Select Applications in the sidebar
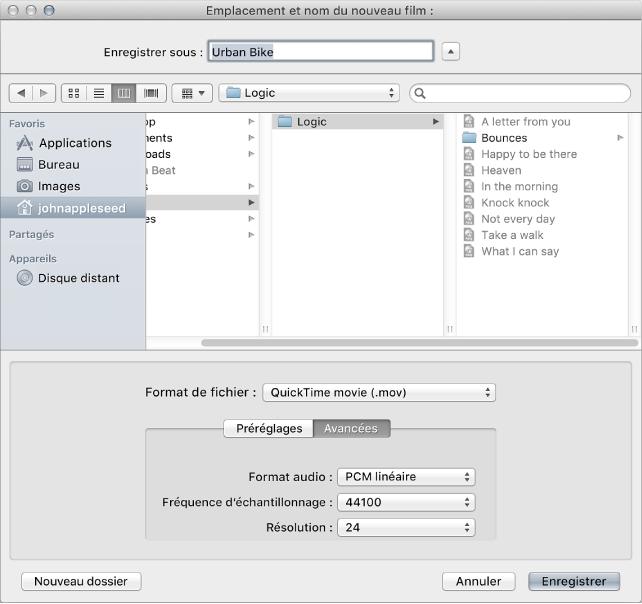The image size is (642, 604). [x=73, y=143]
